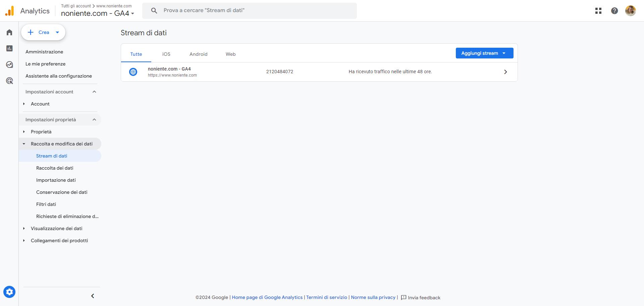This screenshot has height=306, width=644.
Task: Click the Google Analytics logo
Action: [x=9, y=10]
